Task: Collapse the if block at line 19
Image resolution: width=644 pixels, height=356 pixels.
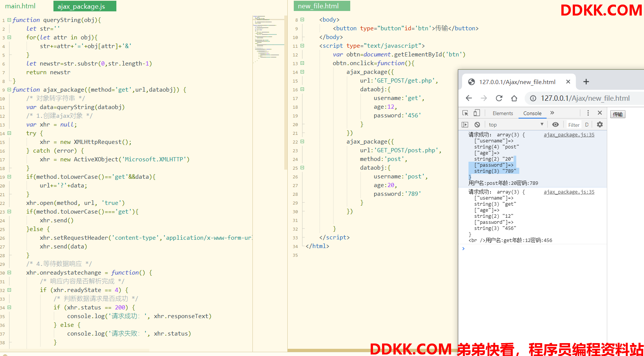Action: (x=9, y=176)
